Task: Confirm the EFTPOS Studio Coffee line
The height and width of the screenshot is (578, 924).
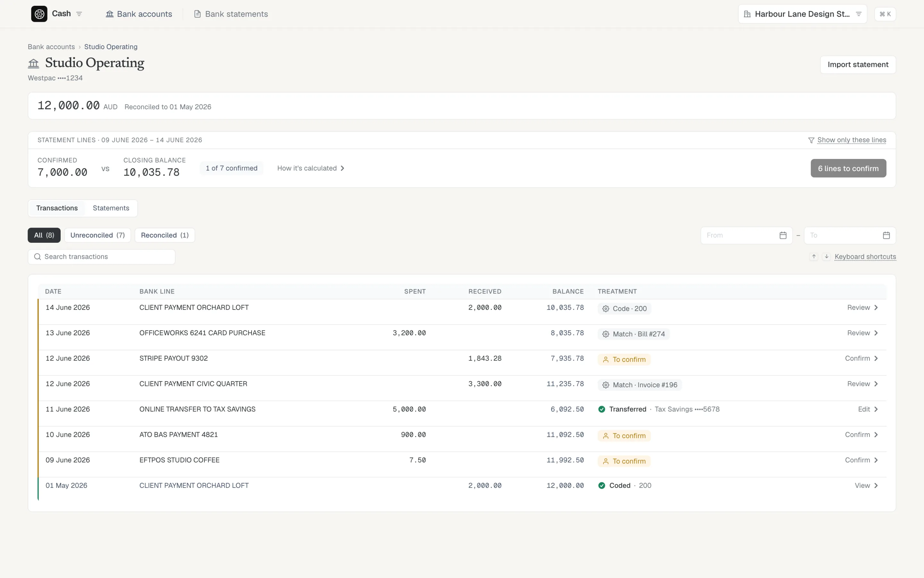Action: [861, 460]
